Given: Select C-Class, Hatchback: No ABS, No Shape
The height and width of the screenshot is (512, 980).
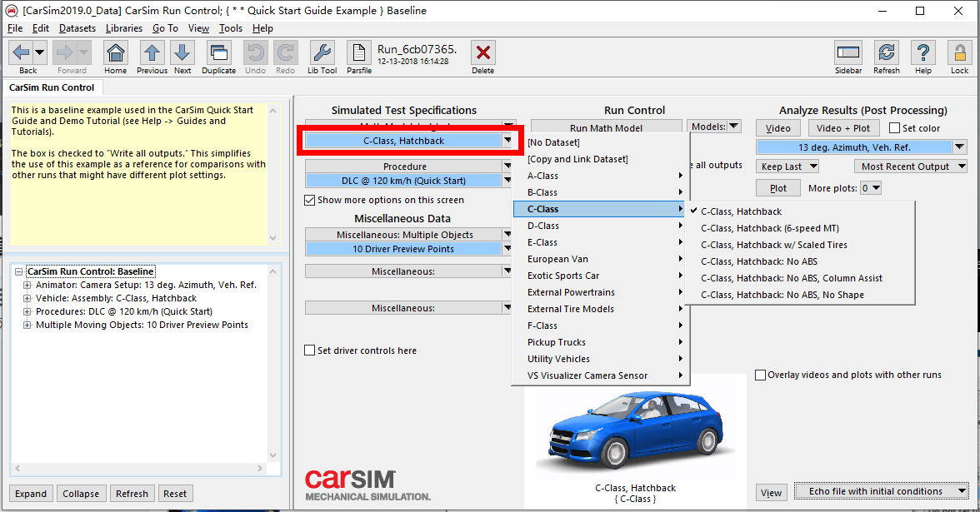Looking at the screenshot, I should [x=800, y=295].
